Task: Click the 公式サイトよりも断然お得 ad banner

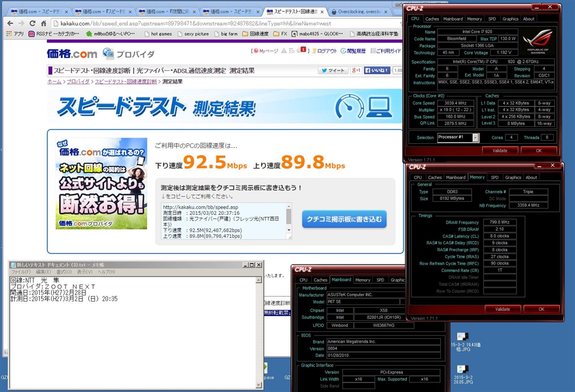Action: pyautogui.click(x=101, y=183)
